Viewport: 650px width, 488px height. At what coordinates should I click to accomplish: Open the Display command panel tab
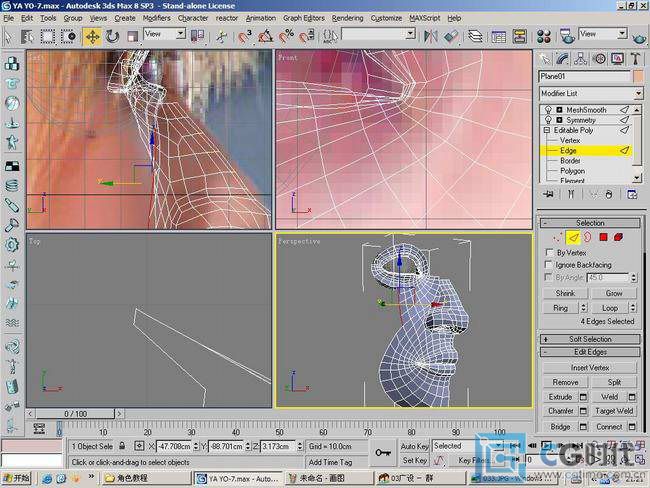click(x=618, y=59)
